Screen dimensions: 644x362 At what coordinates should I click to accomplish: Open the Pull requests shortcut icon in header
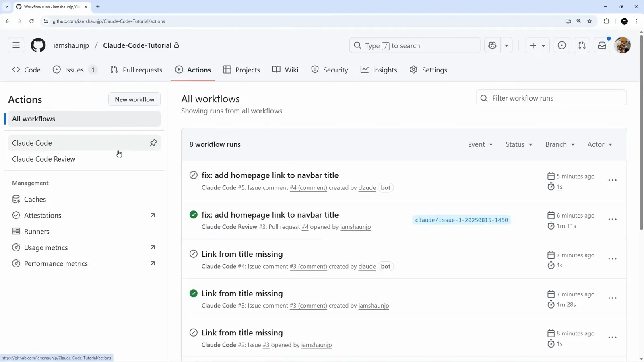pyautogui.click(x=582, y=45)
